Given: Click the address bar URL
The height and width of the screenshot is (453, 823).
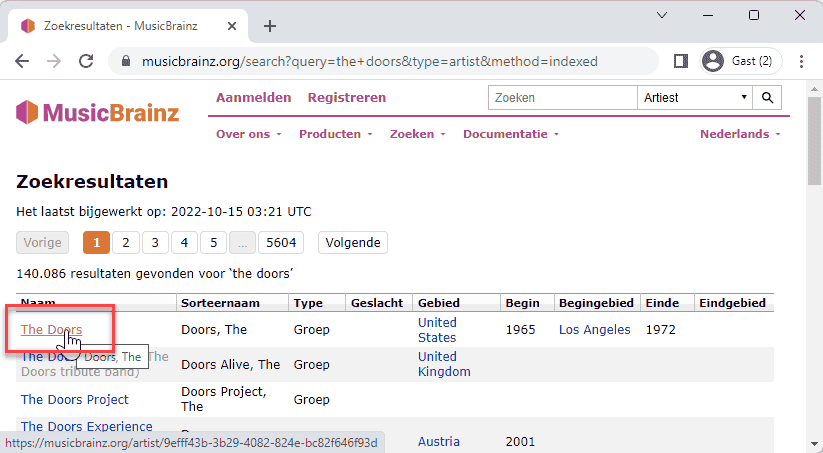Looking at the screenshot, I should tap(370, 61).
